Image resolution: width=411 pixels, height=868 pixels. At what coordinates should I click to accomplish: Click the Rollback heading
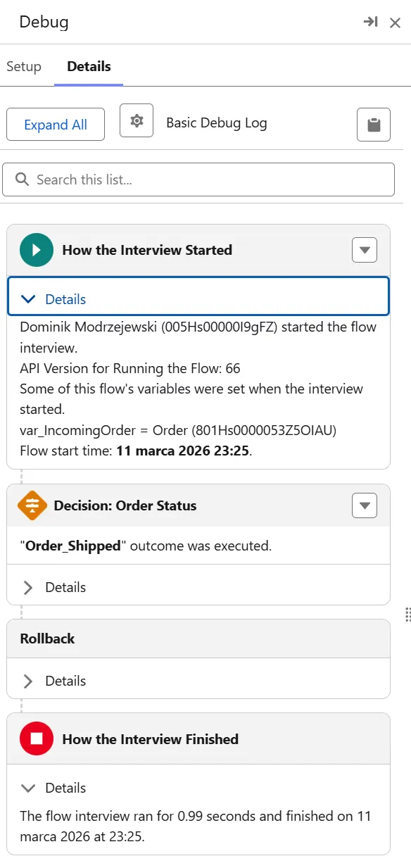(x=47, y=639)
